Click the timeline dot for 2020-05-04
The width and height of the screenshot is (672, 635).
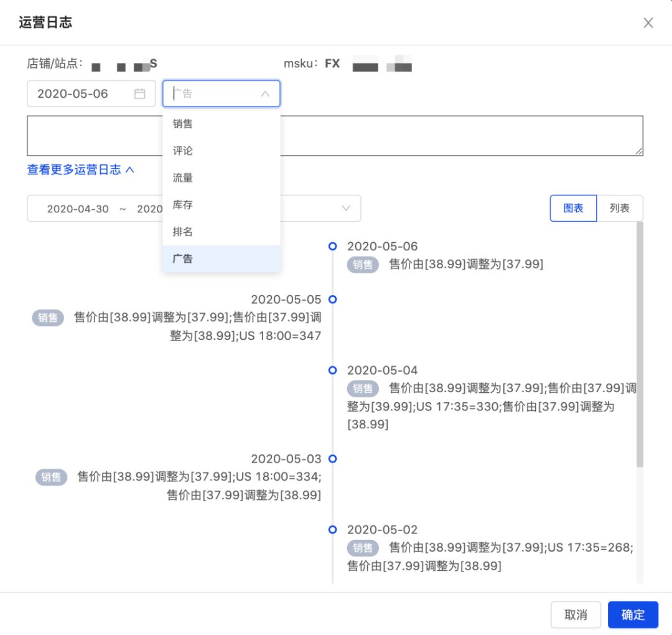pyautogui.click(x=334, y=370)
